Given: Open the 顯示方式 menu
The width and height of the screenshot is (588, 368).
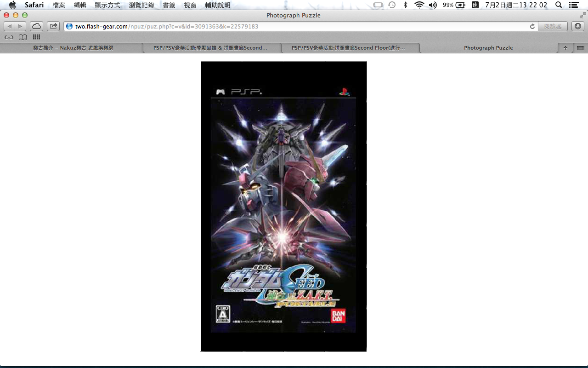Looking at the screenshot, I should 107,5.
